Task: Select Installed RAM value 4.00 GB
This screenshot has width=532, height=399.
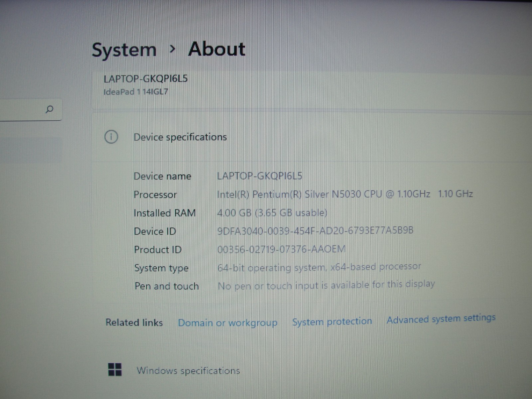Action: pyautogui.click(x=272, y=212)
